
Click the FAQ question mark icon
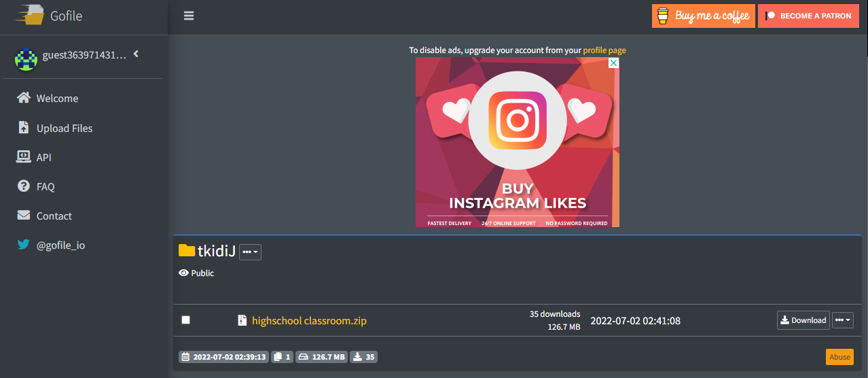(x=24, y=186)
